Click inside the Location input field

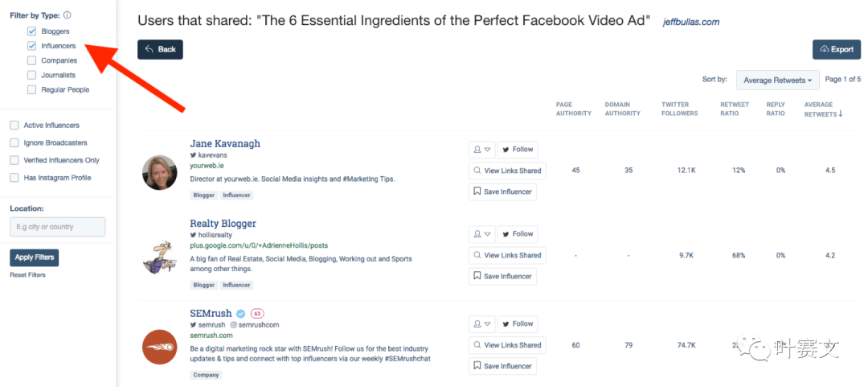coord(57,227)
